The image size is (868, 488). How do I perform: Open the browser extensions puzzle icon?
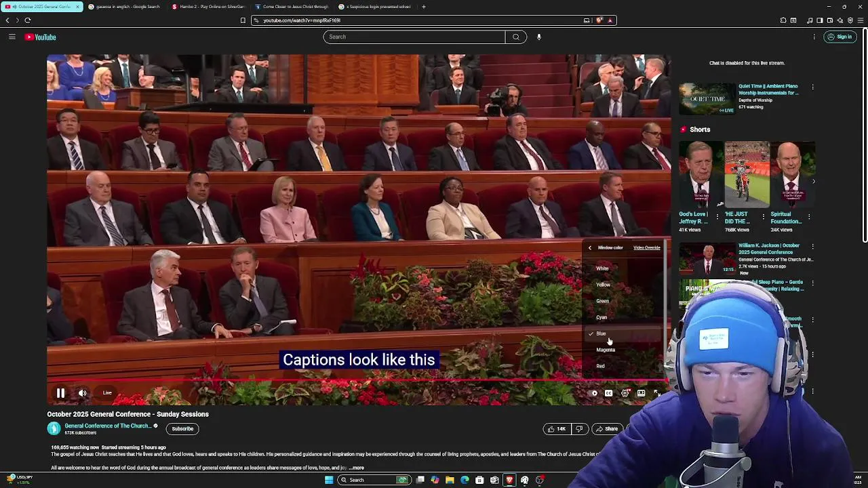tap(783, 20)
